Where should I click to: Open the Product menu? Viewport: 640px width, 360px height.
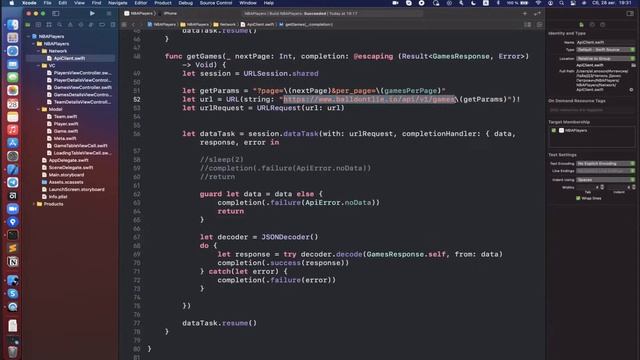pos(163,3)
